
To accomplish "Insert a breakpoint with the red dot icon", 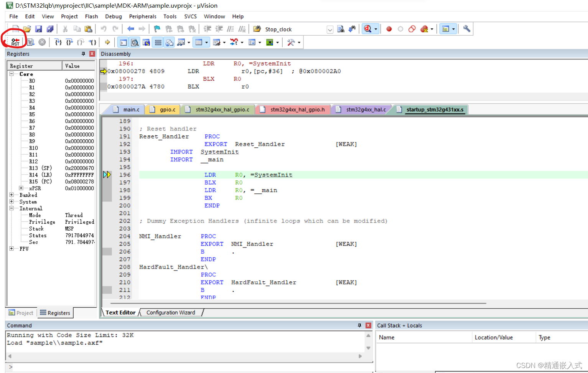I will click(389, 29).
